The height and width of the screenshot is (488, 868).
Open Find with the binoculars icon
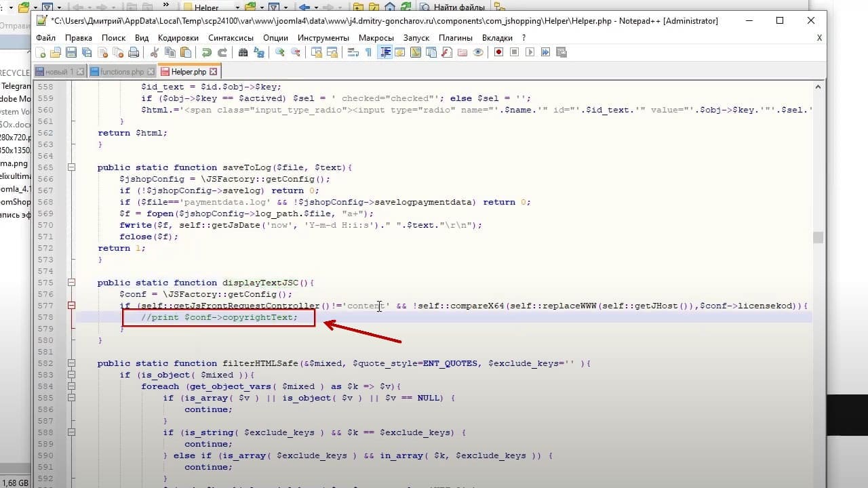tap(243, 52)
